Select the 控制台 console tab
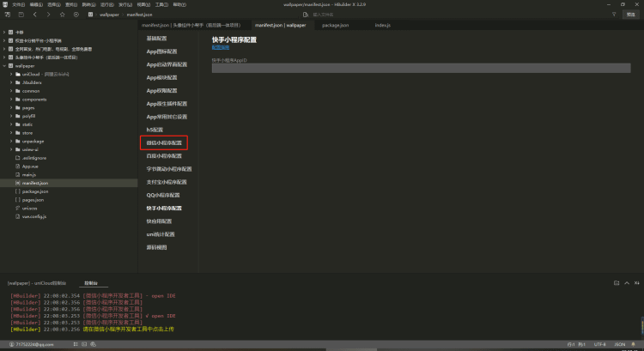Image resolution: width=644 pixels, height=351 pixels. pyautogui.click(x=91, y=283)
